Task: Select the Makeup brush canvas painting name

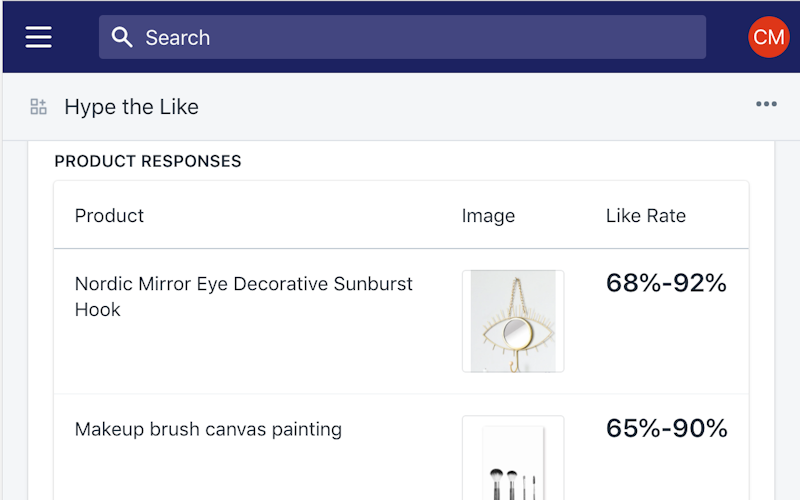Action: tap(208, 429)
